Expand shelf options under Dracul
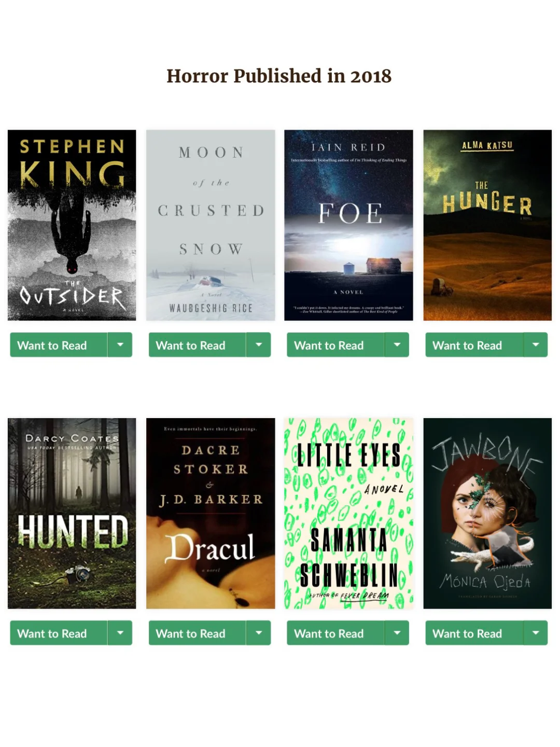 (x=259, y=632)
